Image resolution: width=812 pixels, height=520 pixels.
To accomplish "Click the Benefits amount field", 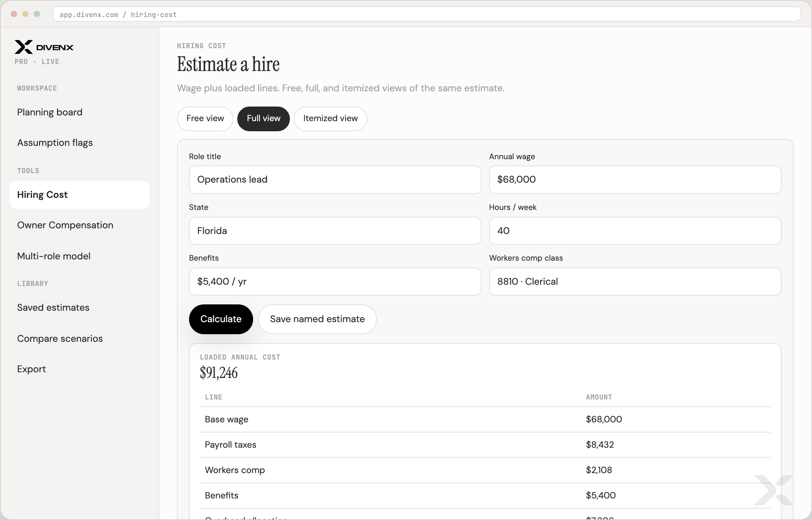I will click(335, 282).
